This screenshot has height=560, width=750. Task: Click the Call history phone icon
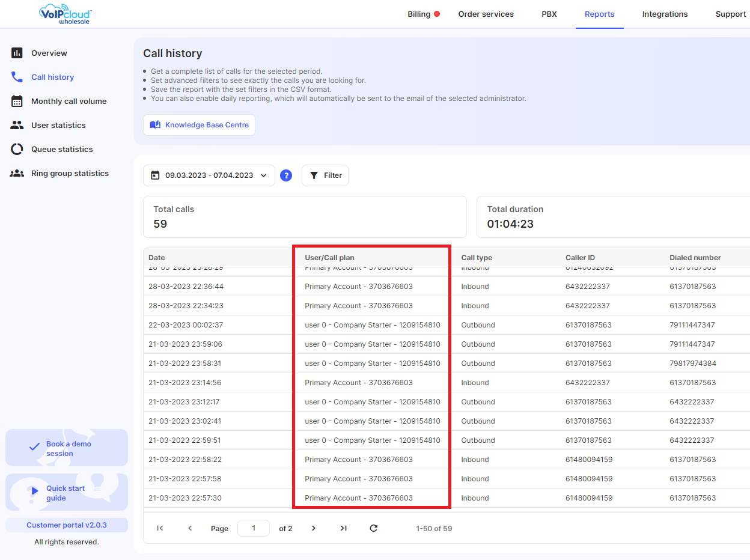tap(17, 77)
